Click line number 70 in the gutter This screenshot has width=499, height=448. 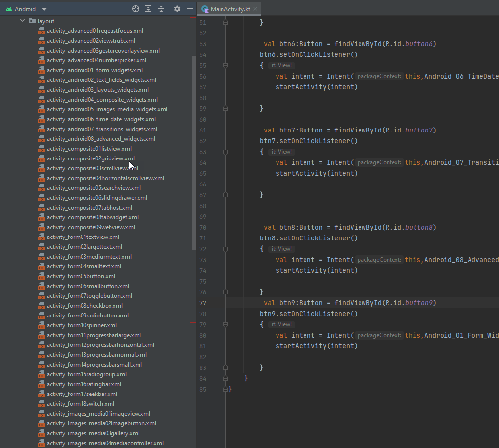click(203, 227)
